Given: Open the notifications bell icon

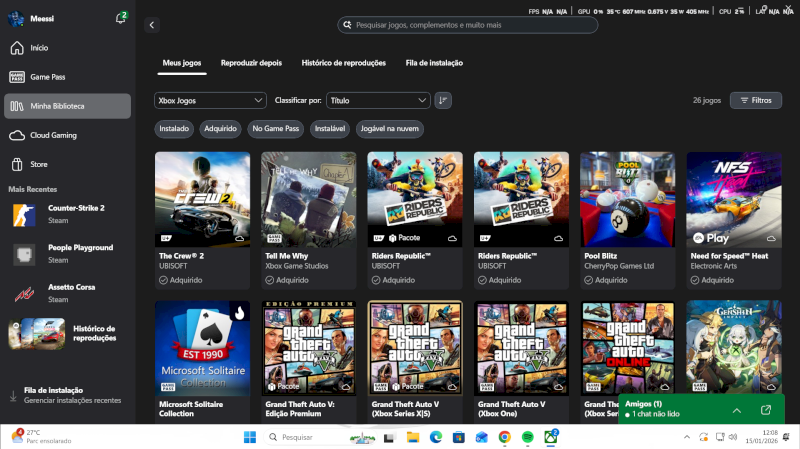Looking at the screenshot, I should [120, 18].
